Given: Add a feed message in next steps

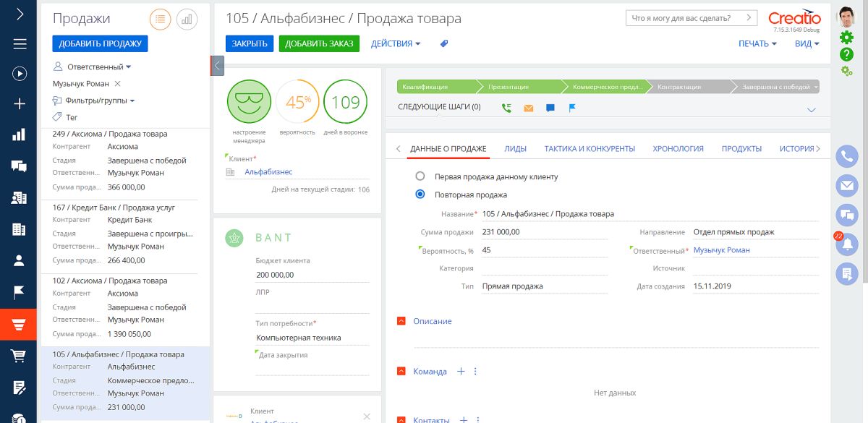Looking at the screenshot, I should [x=550, y=108].
